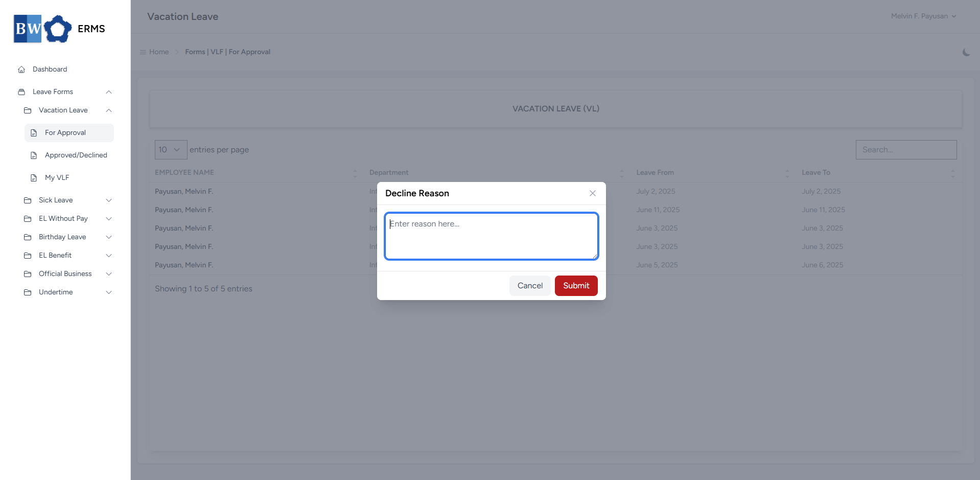980x480 pixels.
Task: Click the Official Business folder icon
Action: pyautogui.click(x=28, y=274)
